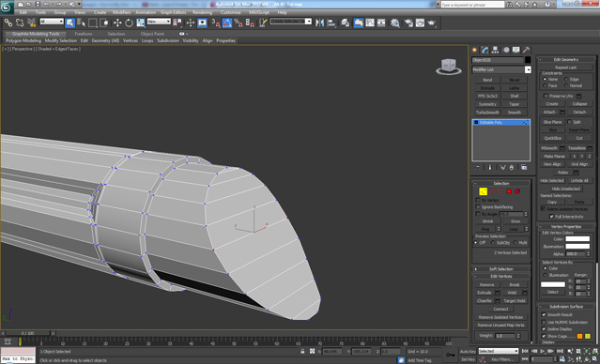The height and width of the screenshot is (364, 600).
Task: Toggle Isoline Display checkbox
Action: pos(544,329)
